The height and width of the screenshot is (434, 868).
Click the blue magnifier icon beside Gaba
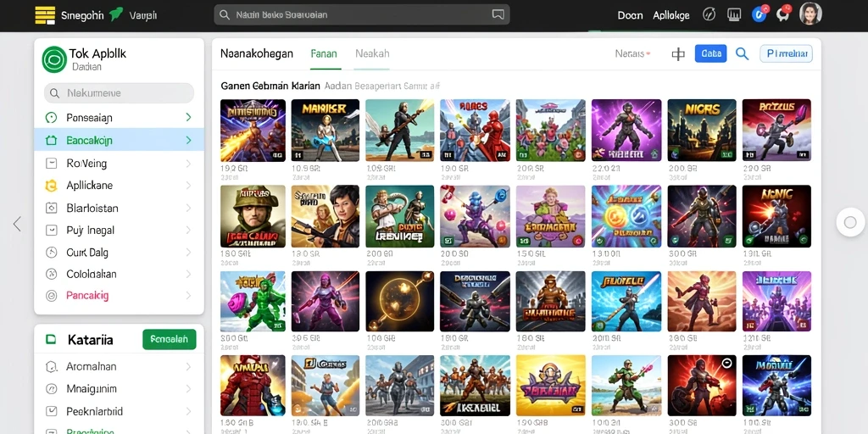tap(742, 53)
